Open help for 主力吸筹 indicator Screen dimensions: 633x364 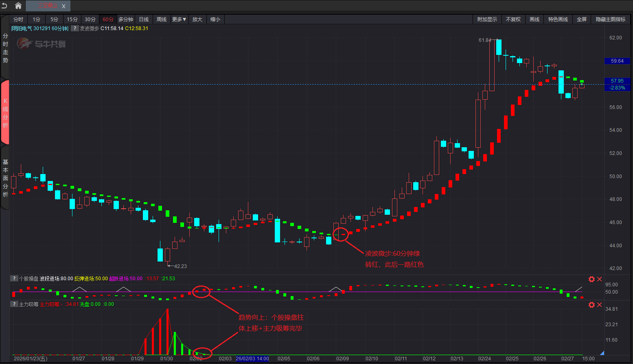(x=14, y=304)
